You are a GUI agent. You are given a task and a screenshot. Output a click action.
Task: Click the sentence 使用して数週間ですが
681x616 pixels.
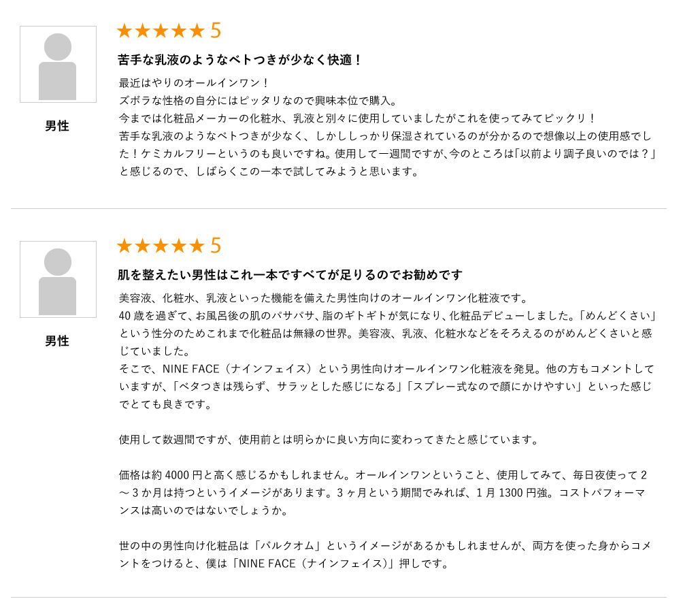[x=329, y=440]
